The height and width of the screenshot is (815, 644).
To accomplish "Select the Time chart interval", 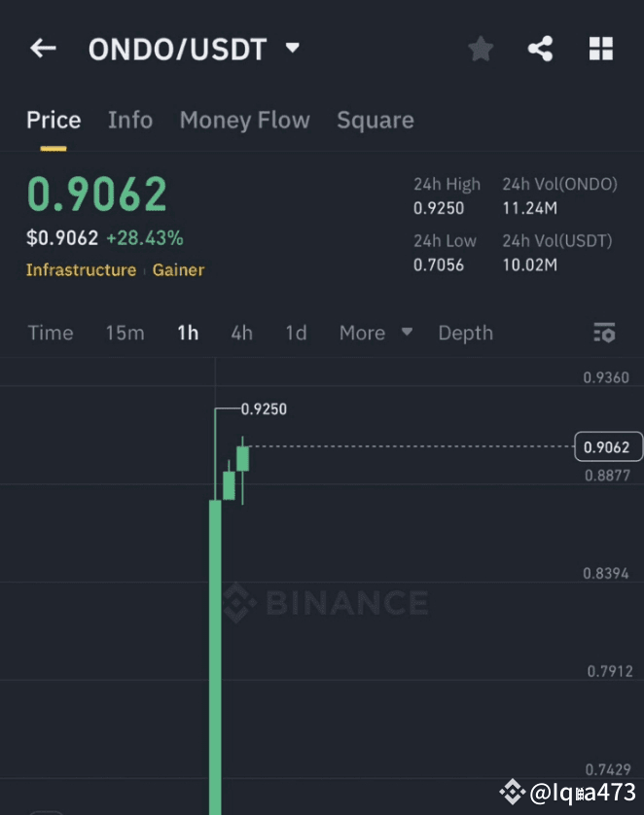I will (51, 333).
